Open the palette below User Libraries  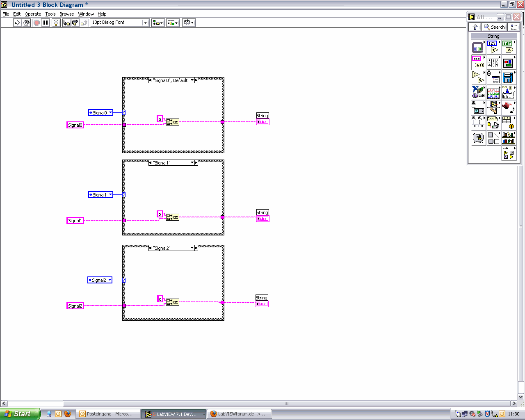[508, 153]
